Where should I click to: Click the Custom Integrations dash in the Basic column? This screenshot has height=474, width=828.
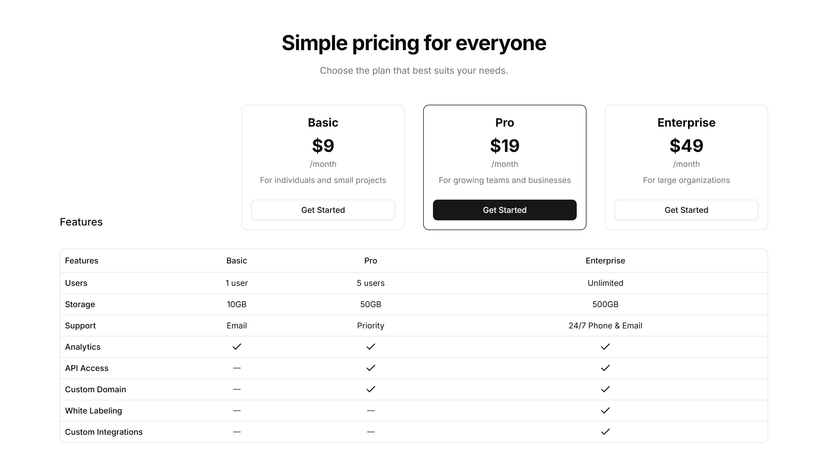tap(237, 431)
